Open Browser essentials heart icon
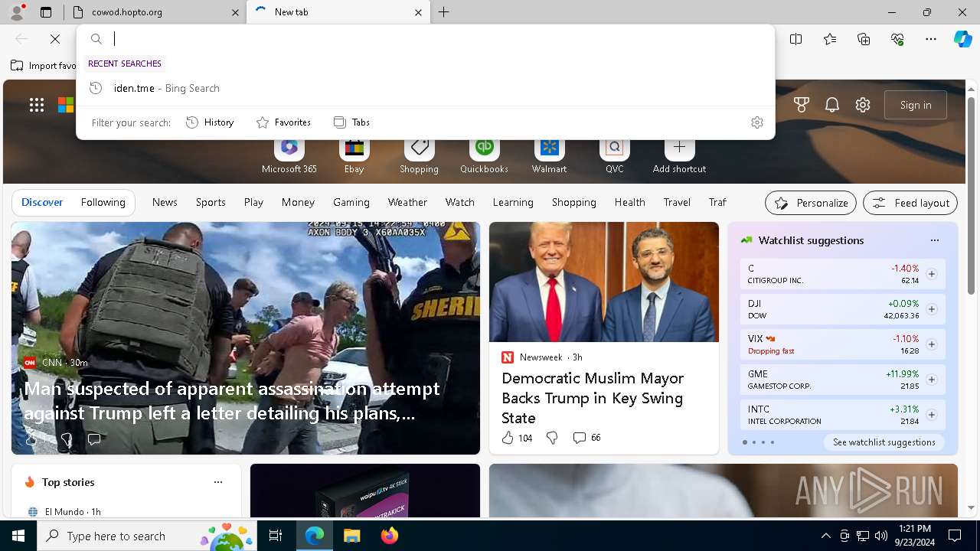Screen dimensions: 980x551 897,39
